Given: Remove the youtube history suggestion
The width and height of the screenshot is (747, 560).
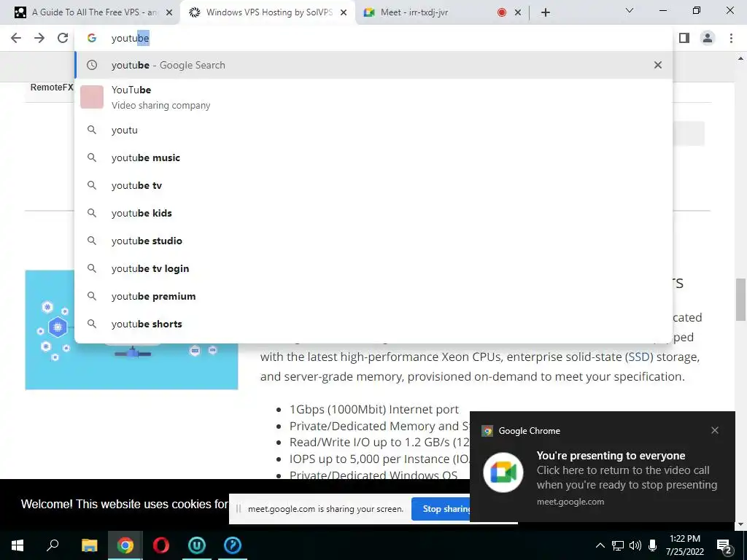Looking at the screenshot, I should click(x=658, y=65).
